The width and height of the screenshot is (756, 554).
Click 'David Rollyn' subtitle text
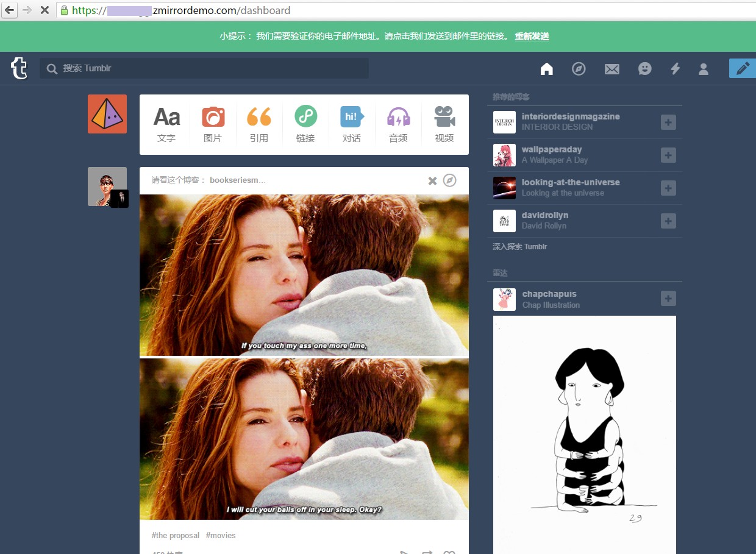(544, 226)
